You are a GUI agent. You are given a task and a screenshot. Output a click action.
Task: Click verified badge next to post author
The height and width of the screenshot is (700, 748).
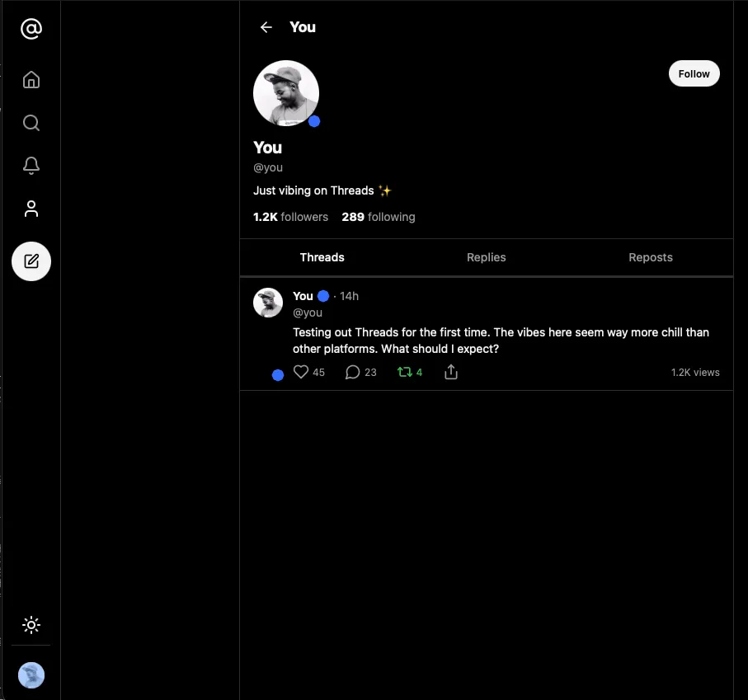click(x=323, y=296)
